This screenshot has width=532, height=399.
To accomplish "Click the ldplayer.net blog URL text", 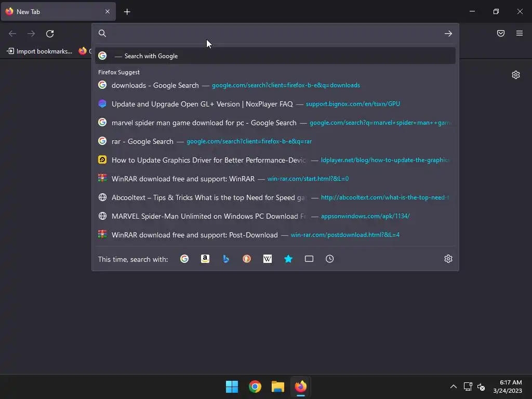I will [385, 160].
